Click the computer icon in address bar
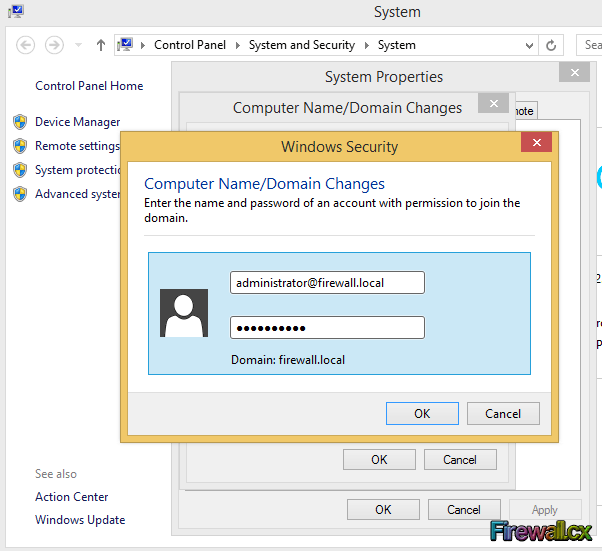 [125, 45]
